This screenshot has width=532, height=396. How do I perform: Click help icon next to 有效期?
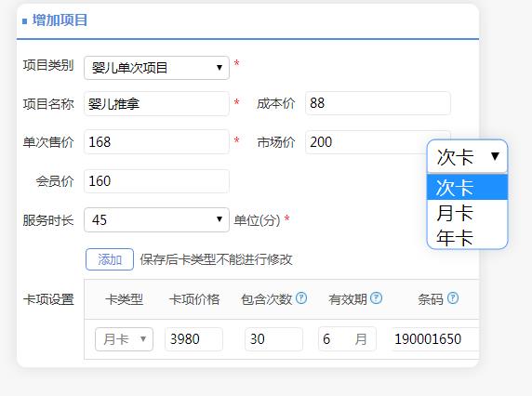[376, 298]
